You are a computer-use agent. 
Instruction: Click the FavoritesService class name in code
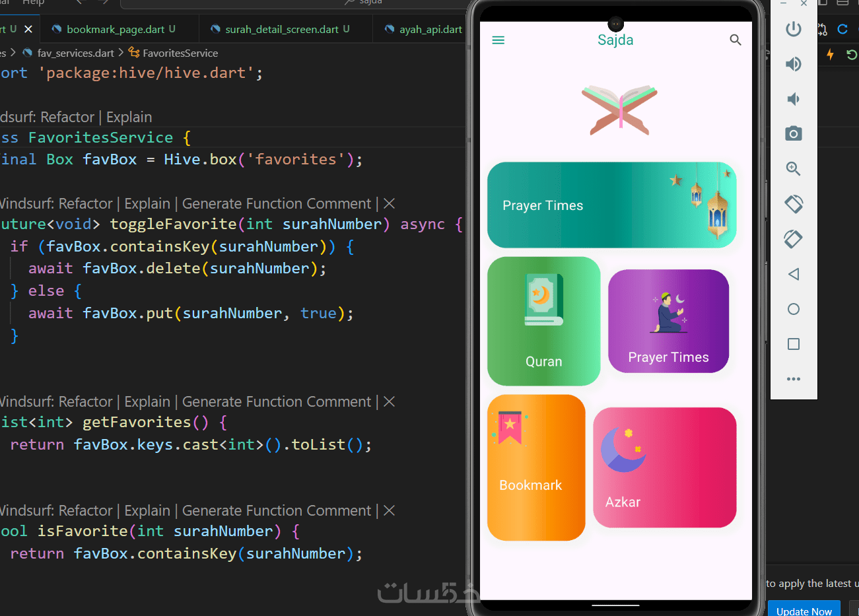click(x=100, y=137)
